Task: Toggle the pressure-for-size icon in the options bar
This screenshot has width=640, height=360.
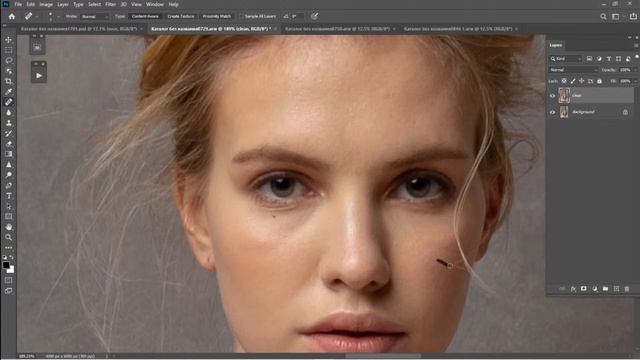Action: tap(314, 16)
